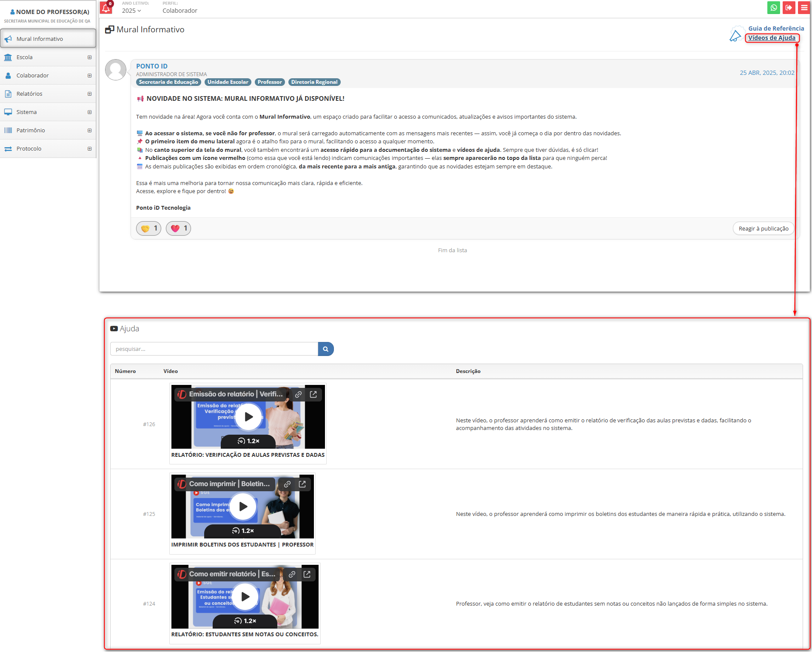812x652 pixels.
Task: Select Relatórios in the sidebar
Action: pos(48,94)
